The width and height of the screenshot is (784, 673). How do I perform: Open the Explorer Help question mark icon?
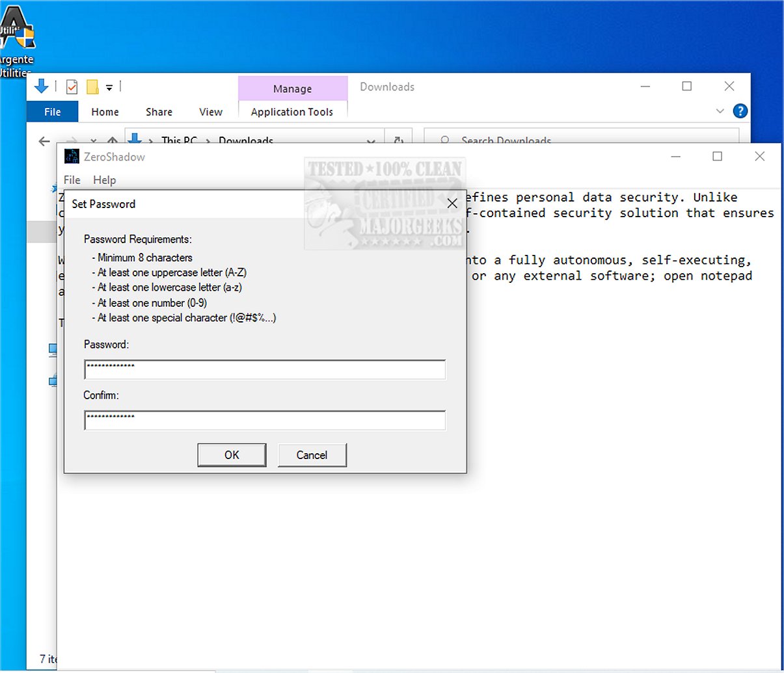click(x=740, y=111)
